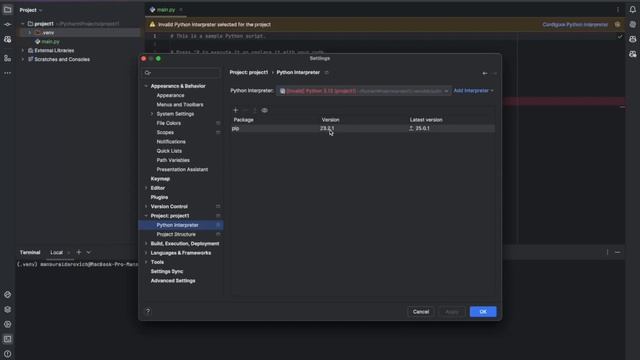The height and width of the screenshot is (360, 640).
Task: Collapse the project1 root folder
Action: pos(23,24)
